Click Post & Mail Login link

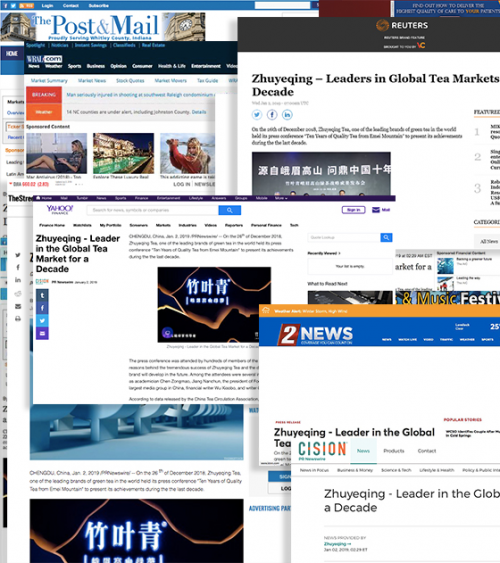click(47, 5)
